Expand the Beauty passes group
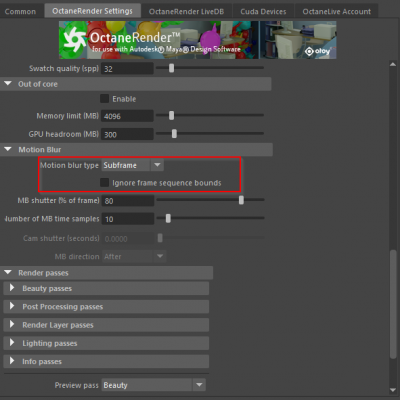Screen dimensions: 400x400 click(106, 288)
